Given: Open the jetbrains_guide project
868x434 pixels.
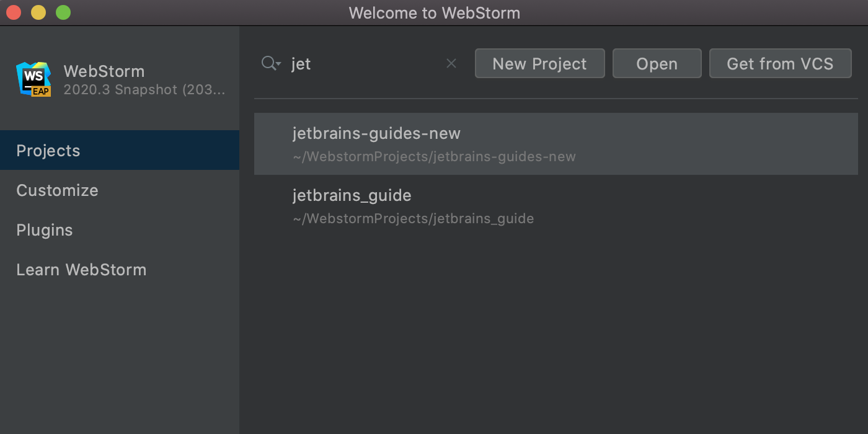Looking at the screenshot, I should coord(556,206).
